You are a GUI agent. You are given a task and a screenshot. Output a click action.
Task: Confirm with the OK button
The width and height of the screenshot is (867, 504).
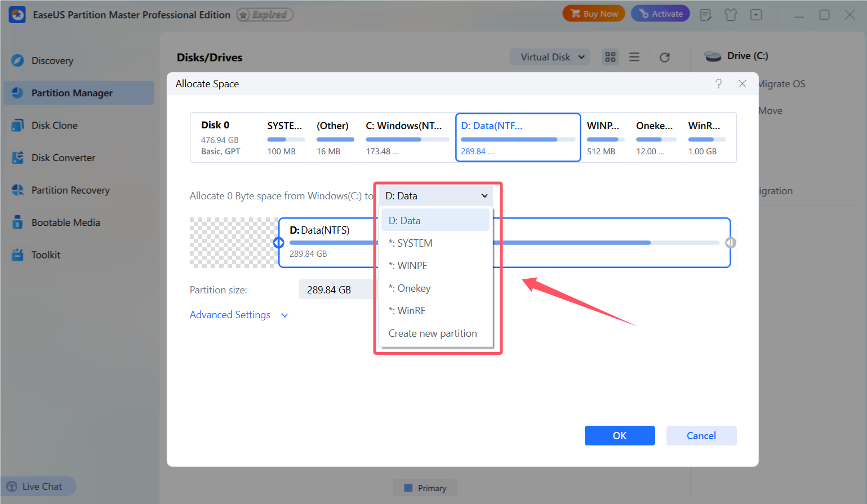coord(620,436)
